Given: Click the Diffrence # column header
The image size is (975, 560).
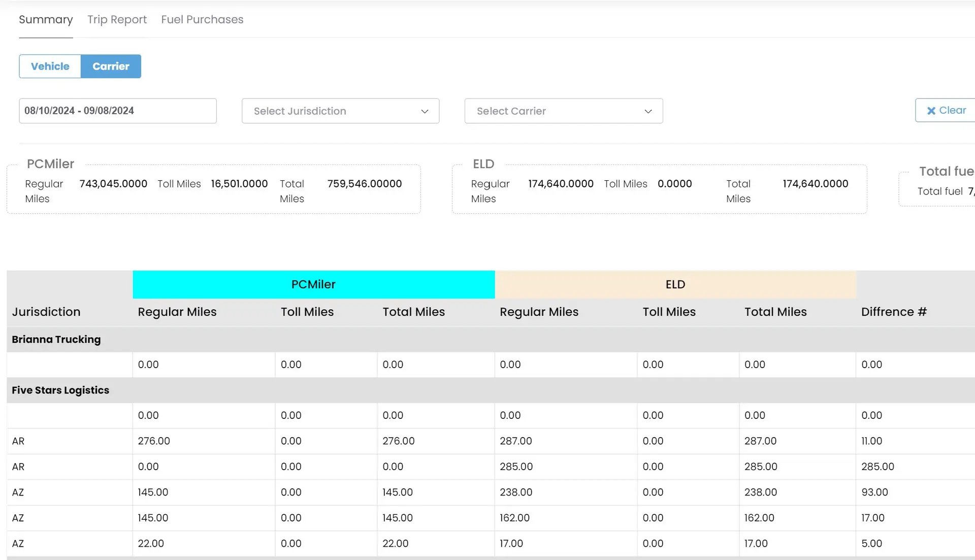Looking at the screenshot, I should pyautogui.click(x=893, y=312).
